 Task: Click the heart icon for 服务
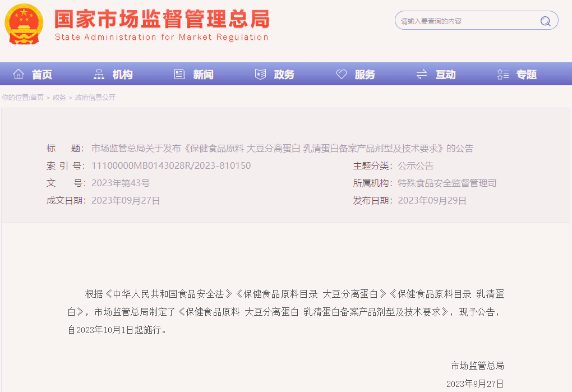341,74
